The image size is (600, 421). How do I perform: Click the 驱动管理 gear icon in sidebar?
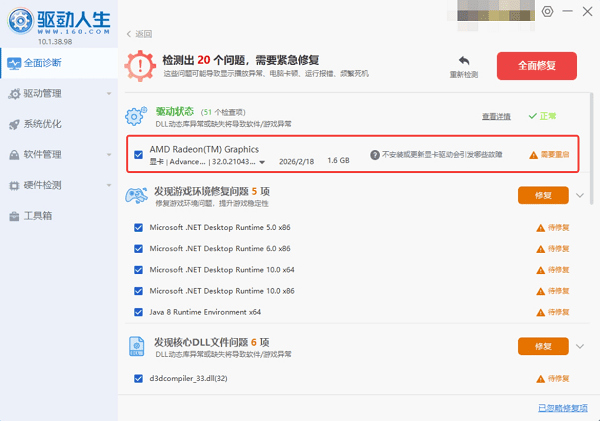[x=14, y=94]
